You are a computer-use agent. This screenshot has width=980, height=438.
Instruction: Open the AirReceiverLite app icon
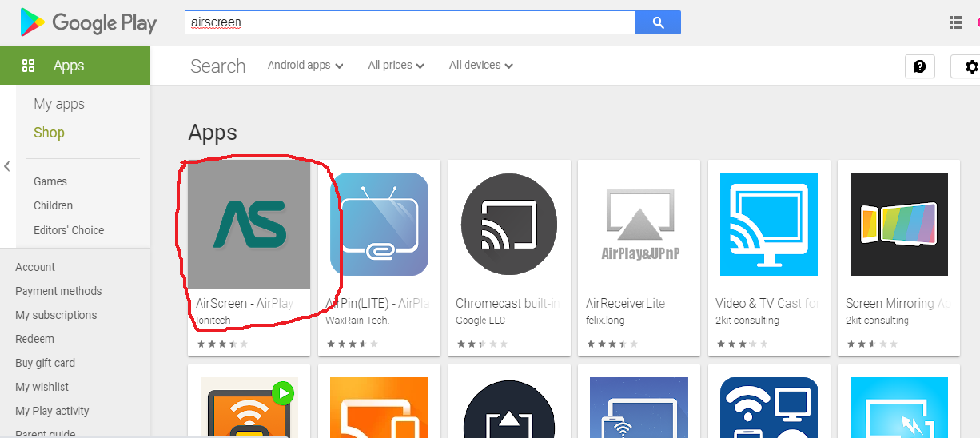click(x=639, y=224)
